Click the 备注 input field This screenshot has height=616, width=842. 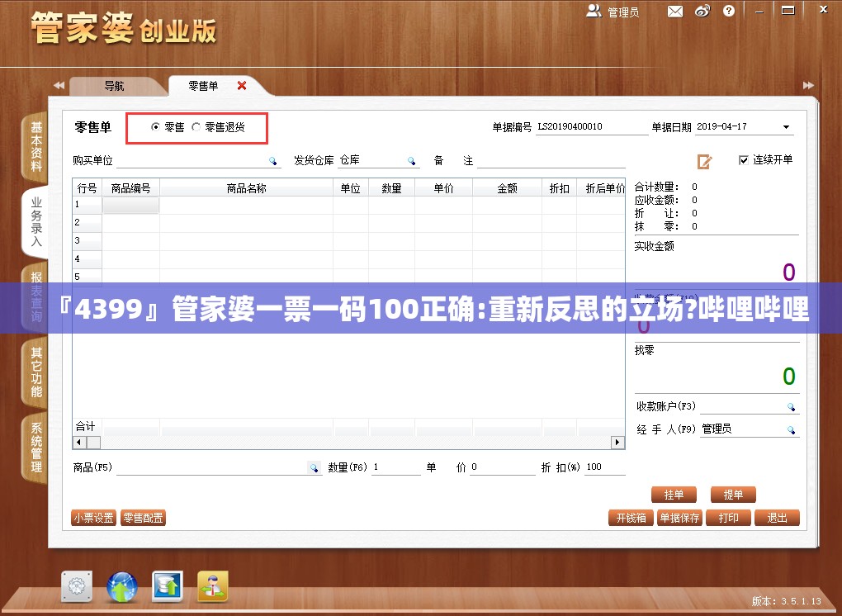click(551, 160)
